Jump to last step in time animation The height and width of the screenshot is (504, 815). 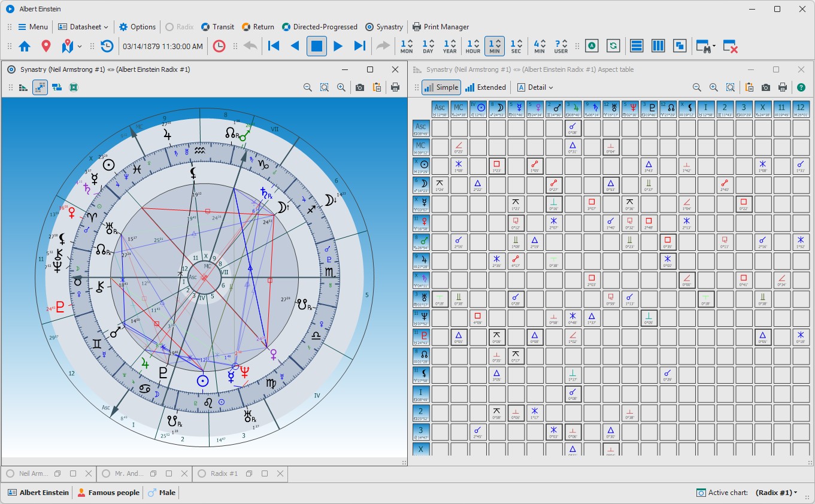coord(359,46)
